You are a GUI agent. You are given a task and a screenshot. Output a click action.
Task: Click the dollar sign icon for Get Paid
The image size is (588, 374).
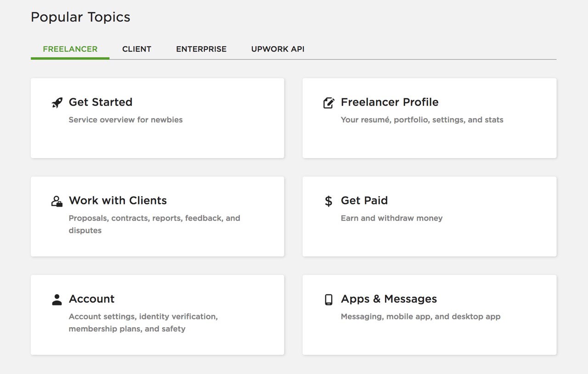click(x=328, y=201)
